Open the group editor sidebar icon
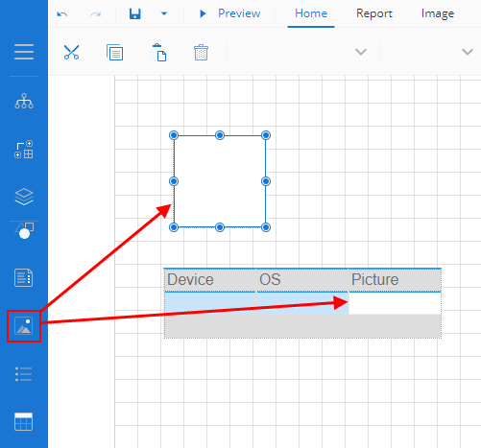Viewport: 481px width, 448px height. click(x=24, y=150)
